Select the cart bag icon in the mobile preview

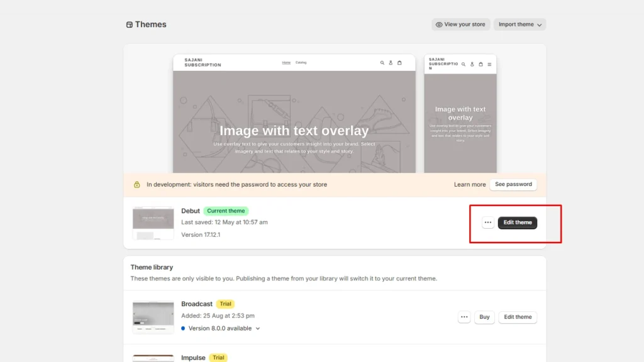(480, 64)
